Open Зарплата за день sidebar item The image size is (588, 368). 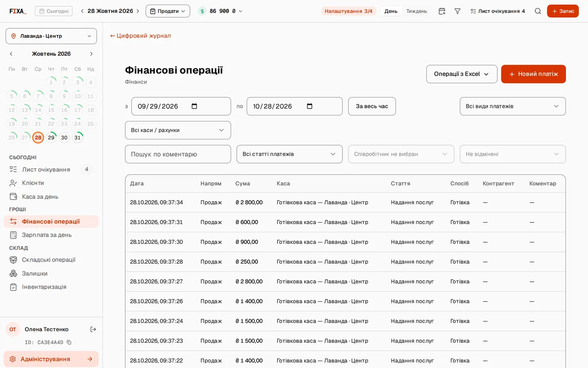[51, 235]
